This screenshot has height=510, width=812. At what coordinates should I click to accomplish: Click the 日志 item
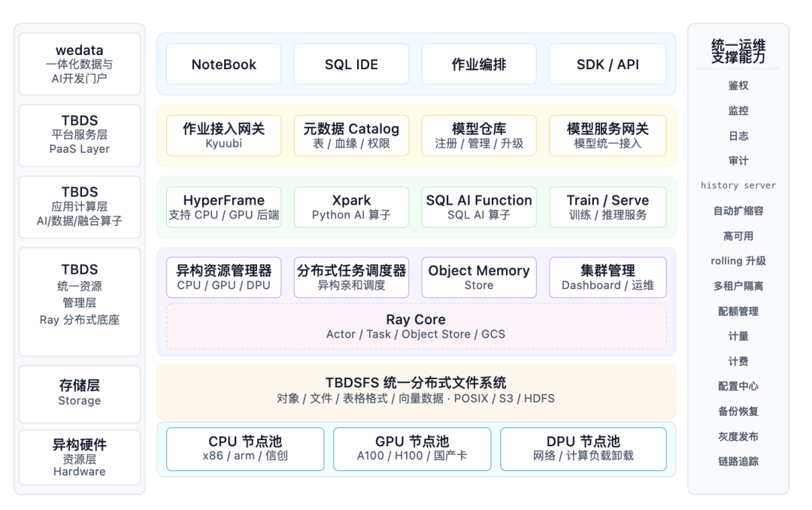tap(738, 136)
